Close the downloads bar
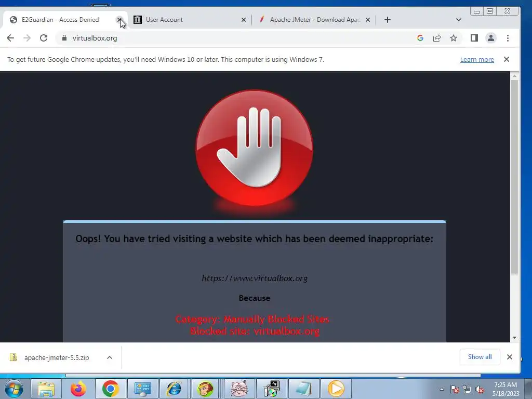The width and height of the screenshot is (532, 399). point(509,357)
